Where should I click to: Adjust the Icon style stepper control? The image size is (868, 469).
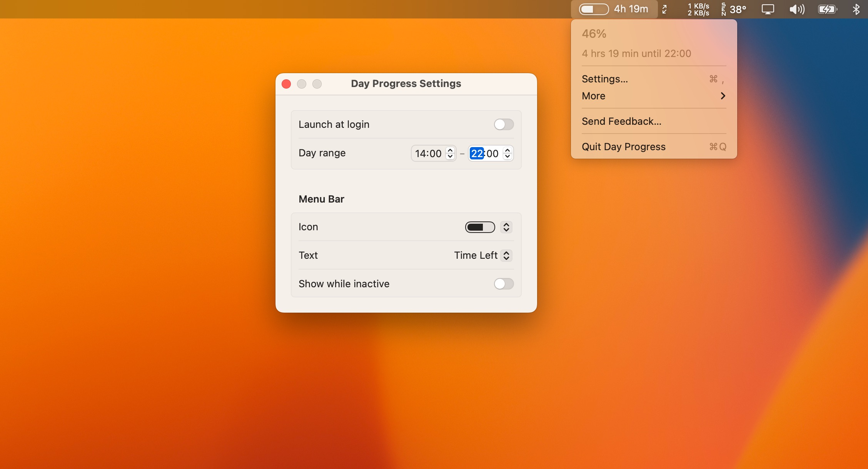pyautogui.click(x=506, y=227)
